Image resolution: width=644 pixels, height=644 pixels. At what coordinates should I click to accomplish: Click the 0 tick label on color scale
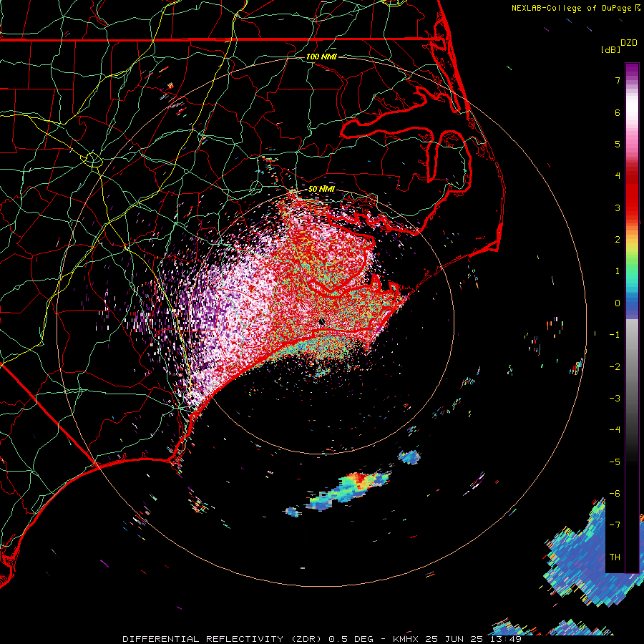pos(618,303)
